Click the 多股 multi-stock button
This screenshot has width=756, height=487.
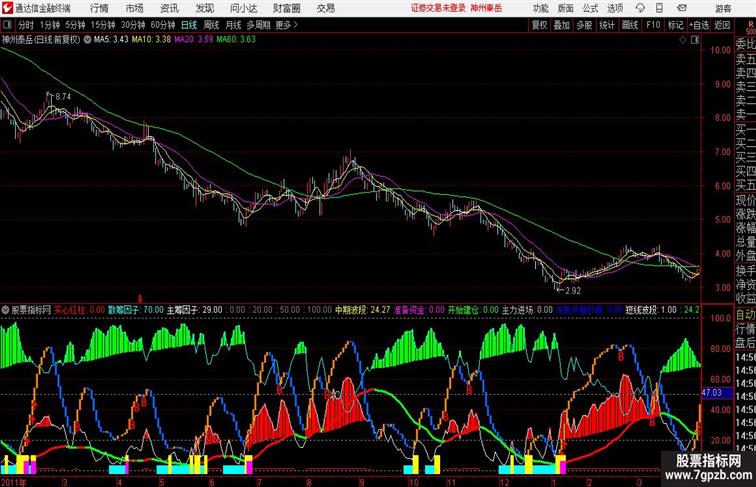click(584, 25)
